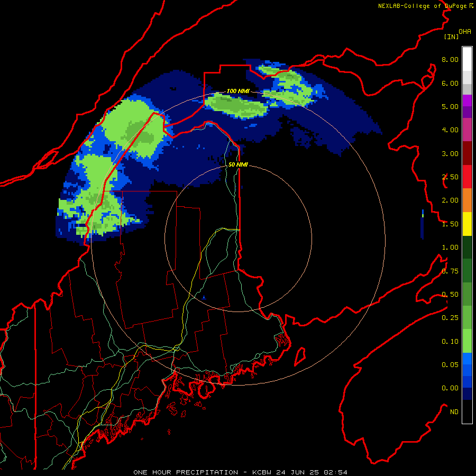
Task: Click the 1.00 legend value
Action: 450,248
